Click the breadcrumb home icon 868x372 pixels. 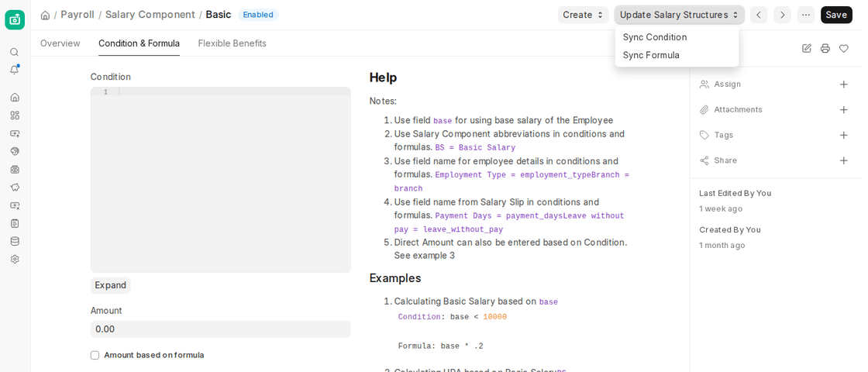tap(46, 15)
